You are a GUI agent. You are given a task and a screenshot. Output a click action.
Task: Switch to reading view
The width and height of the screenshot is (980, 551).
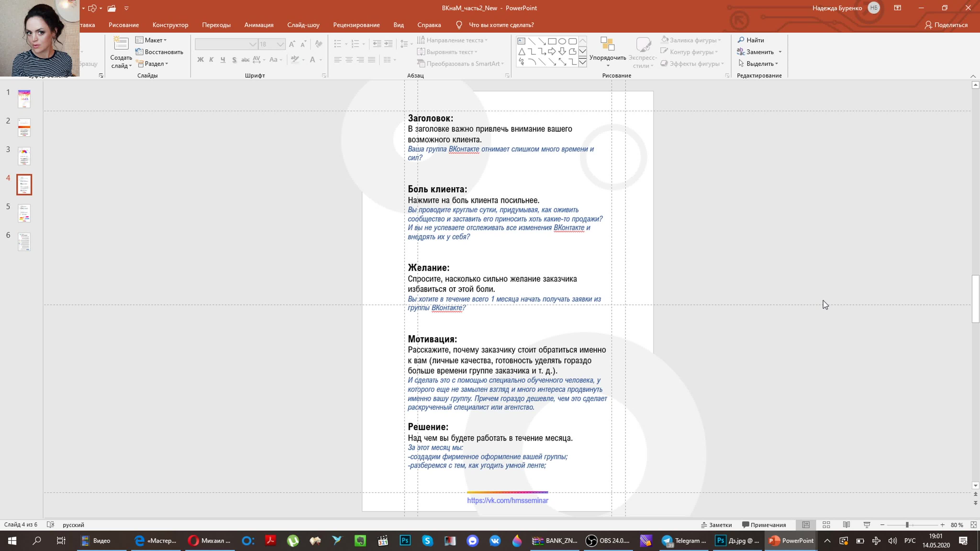846,525
